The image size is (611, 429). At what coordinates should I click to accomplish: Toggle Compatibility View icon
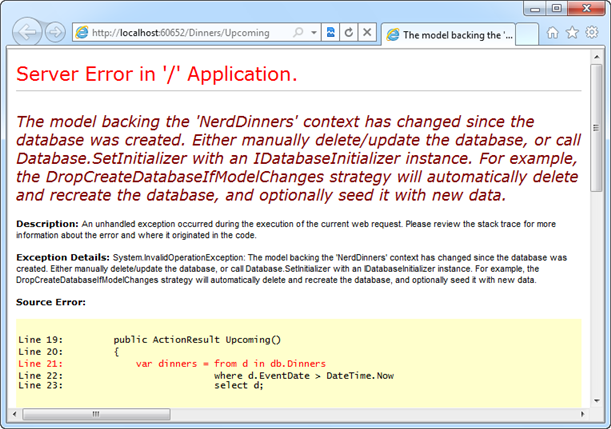pos(330,32)
